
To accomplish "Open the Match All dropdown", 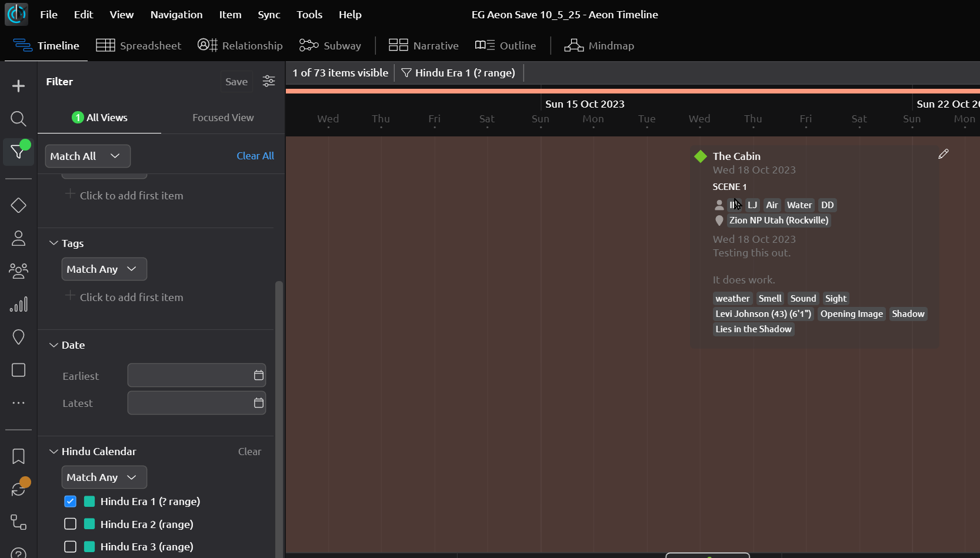I will [x=88, y=156].
